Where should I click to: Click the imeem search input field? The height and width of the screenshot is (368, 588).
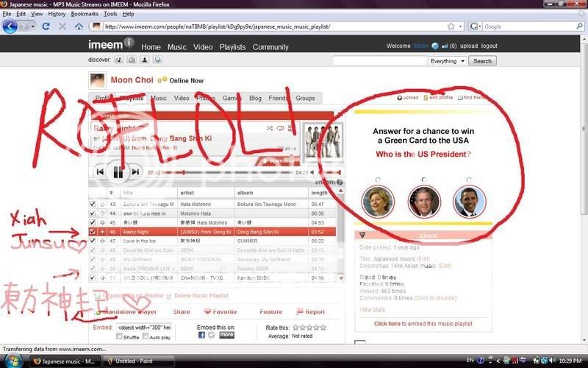pyautogui.click(x=380, y=61)
